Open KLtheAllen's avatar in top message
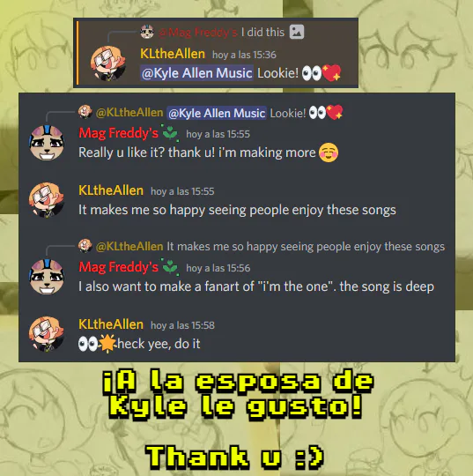Image resolution: width=473 pixels, height=476 pixels. point(108,63)
